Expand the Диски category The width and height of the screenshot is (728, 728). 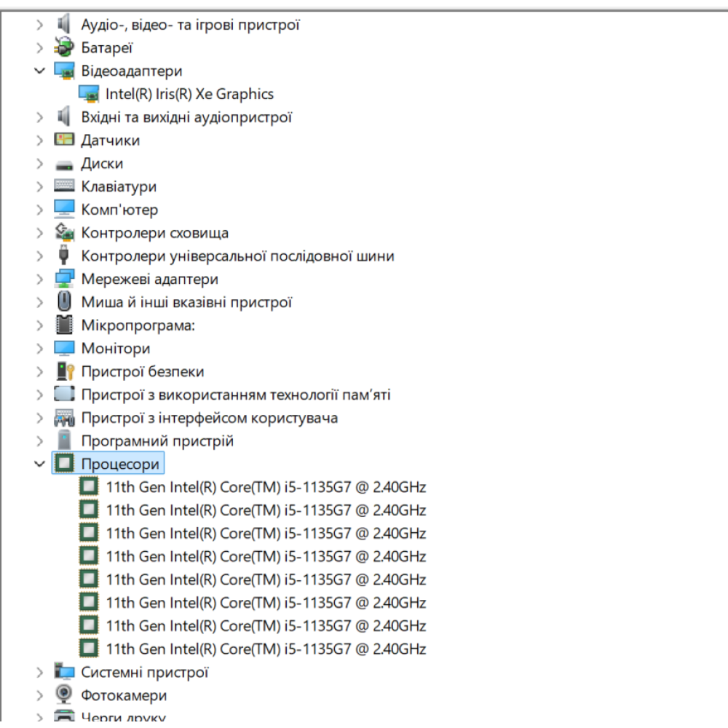pyautogui.click(x=39, y=164)
